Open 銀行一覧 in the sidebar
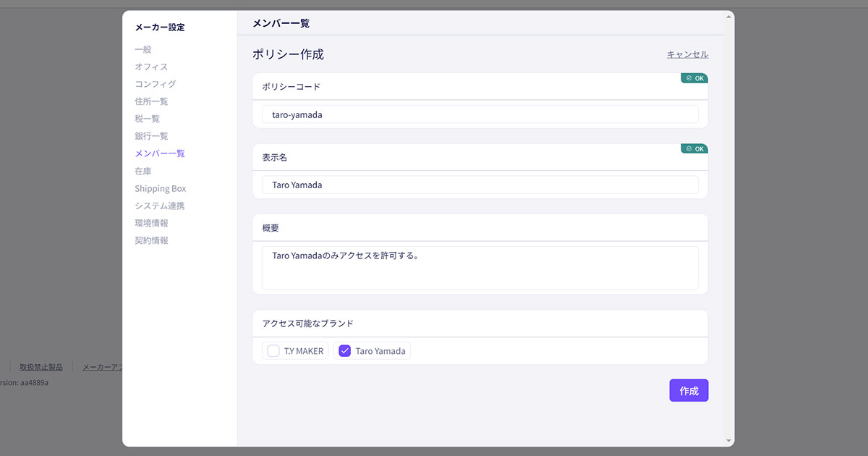The height and width of the screenshot is (456, 868). (x=151, y=136)
